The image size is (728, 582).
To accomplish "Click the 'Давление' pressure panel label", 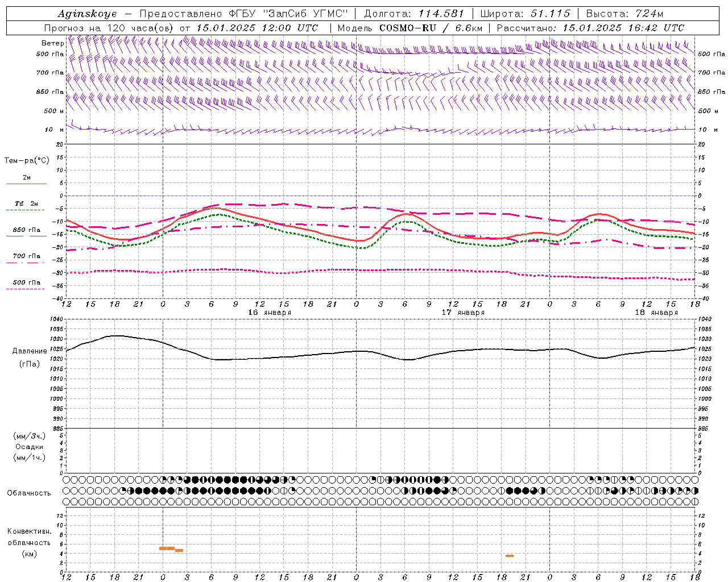I will 30,351.
